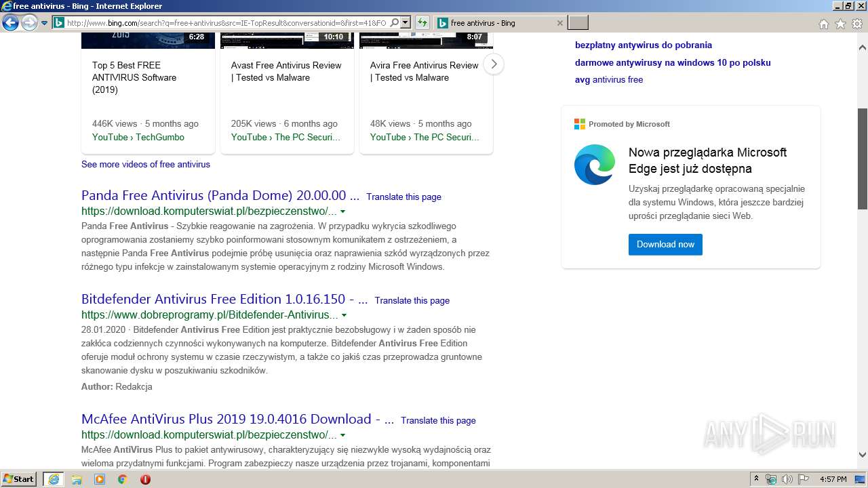
Task: Open recent pages dropdown next to Forward
Action: click(x=44, y=23)
